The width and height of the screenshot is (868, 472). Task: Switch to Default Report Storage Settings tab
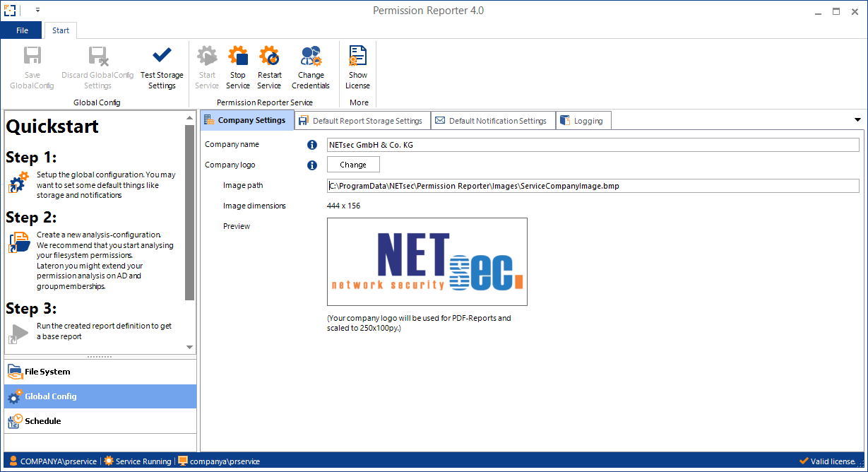361,121
